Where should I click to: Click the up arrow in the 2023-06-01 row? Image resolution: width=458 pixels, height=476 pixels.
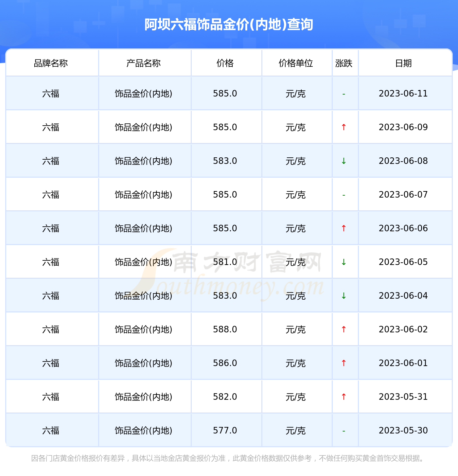pyautogui.click(x=344, y=363)
